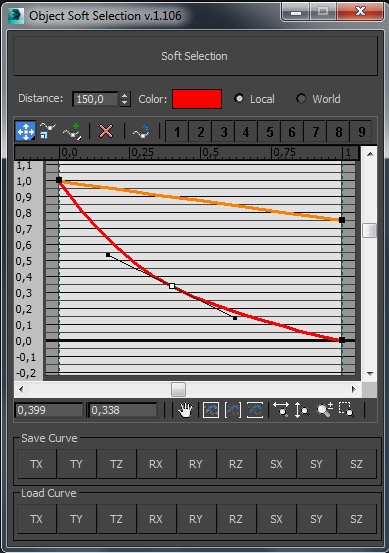Screen dimensions: 389x553
Task: Click RZ in the Load Curve group
Action: tap(236, 519)
